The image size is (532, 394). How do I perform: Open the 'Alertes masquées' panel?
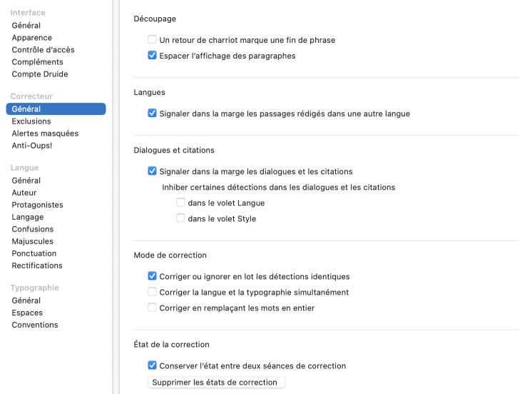[45, 133]
